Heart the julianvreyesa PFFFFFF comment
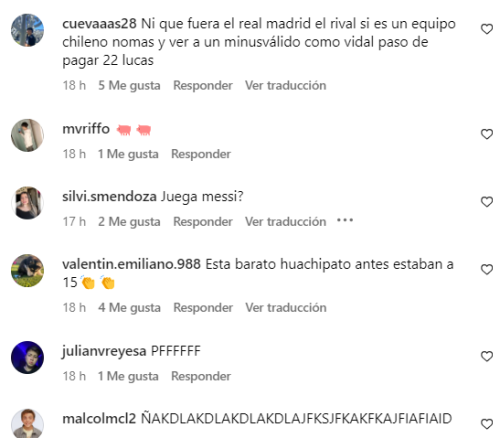Viewport: 500px width, 438px height. [x=487, y=356]
